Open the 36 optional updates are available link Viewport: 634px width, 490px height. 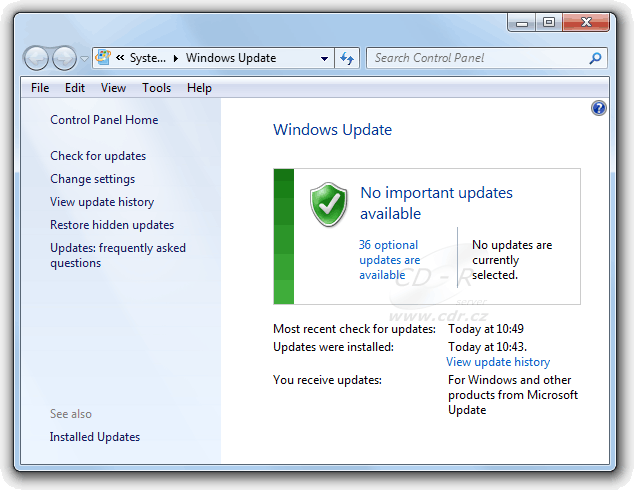point(389,260)
